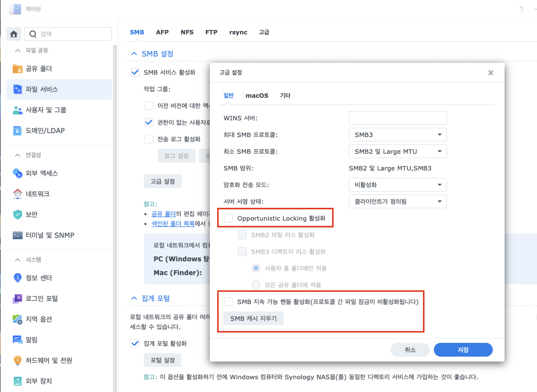This screenshot has height=392, width=537.
Task: Select 일반 tab in dialog
Action: pyautogui.click(x=229, y=95)
